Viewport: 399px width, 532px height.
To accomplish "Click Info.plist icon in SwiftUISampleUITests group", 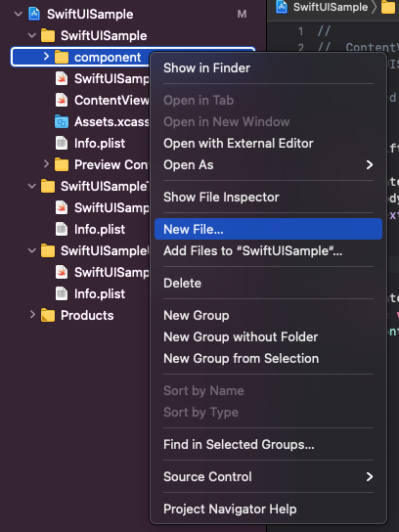I will pyautogui.click(x=62, y=293).
